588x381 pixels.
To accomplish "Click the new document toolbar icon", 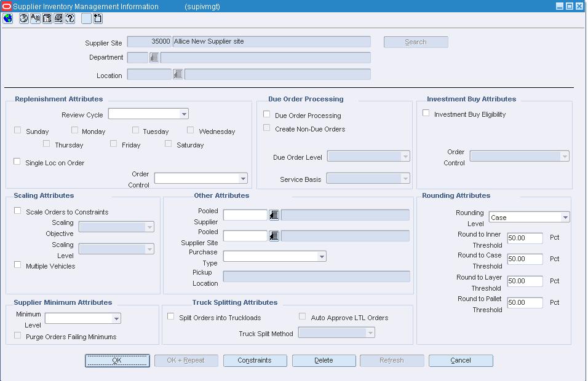I will [x=98, y=18].
